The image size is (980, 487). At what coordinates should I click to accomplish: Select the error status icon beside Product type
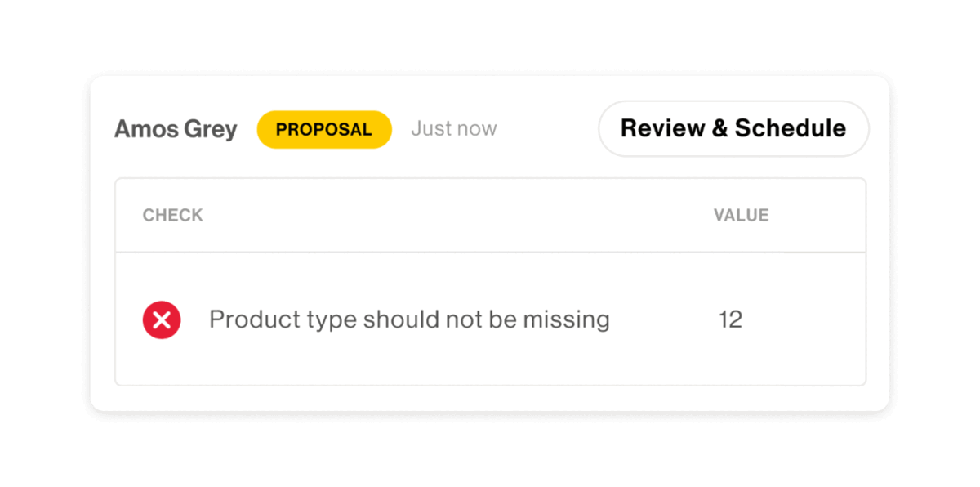click(162, 319)
